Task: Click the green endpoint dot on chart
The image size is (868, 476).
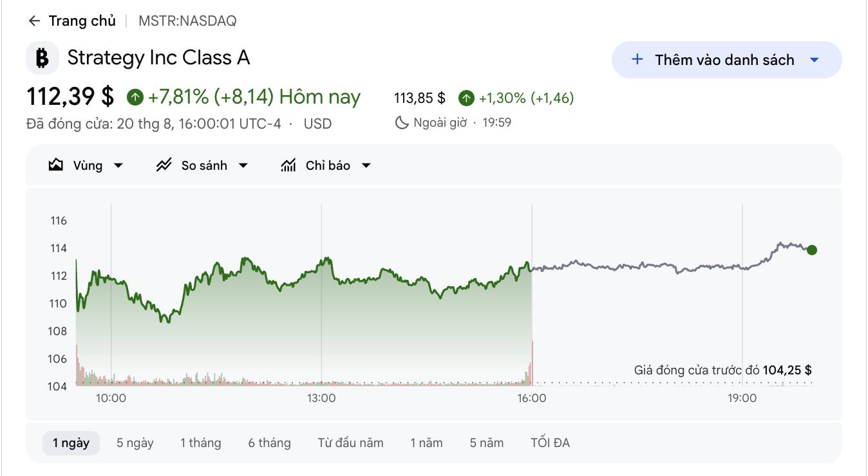Action: tap(812, 250)
